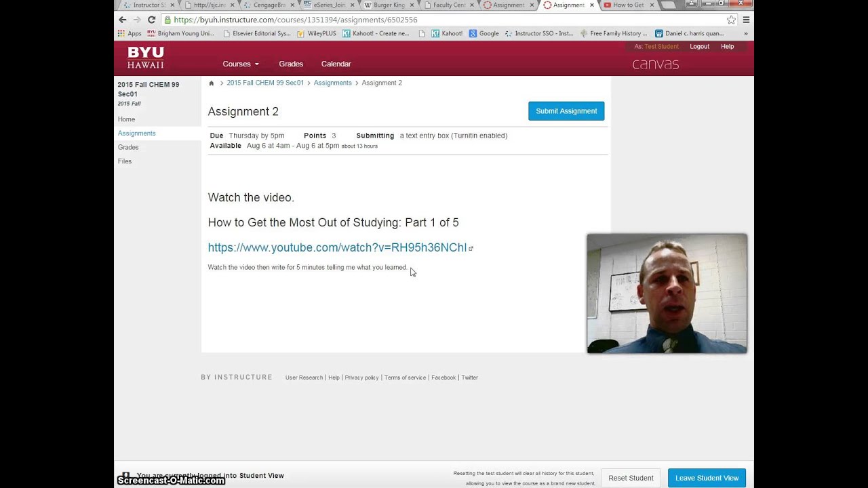Click the Reset Student button
Image resolution: width=868 pixels, height=488 pixels.
[631, 478]
